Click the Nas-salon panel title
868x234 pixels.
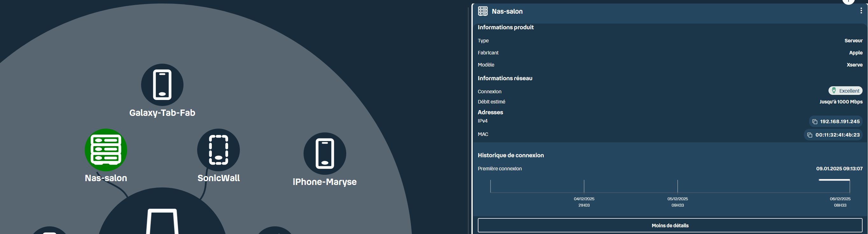click(x=507, y=11)
